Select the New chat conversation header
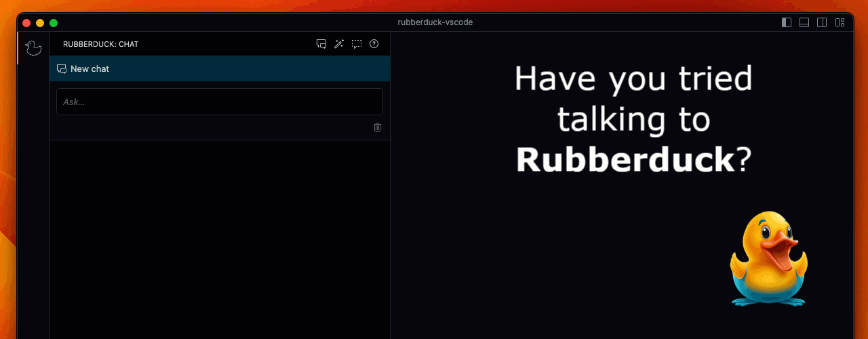This screenshot has height=339, width=868. (220, 68)
